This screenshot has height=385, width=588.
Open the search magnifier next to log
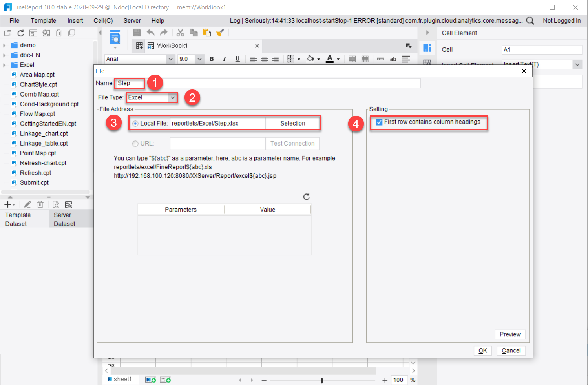(530, 21)
